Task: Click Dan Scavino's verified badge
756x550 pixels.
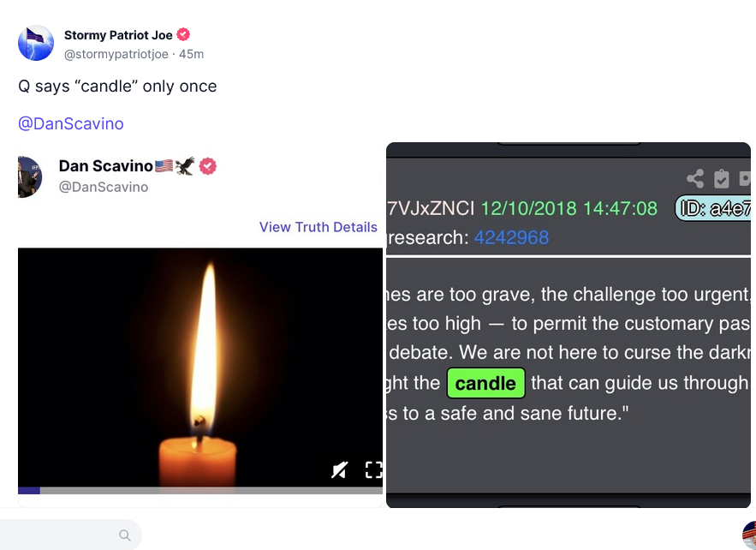Action: [208, 166]
